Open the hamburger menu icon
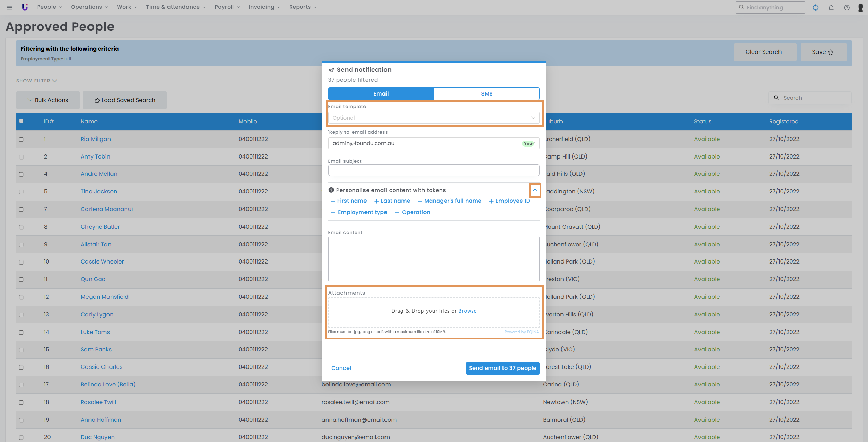This screenshot has height=442, width=868. point(9,7)
